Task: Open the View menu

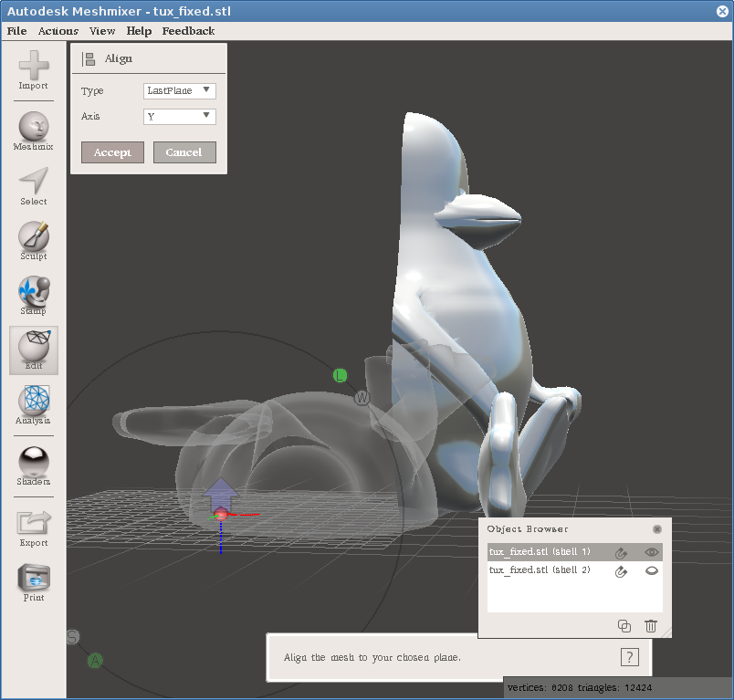Action: tap(102, 31)
